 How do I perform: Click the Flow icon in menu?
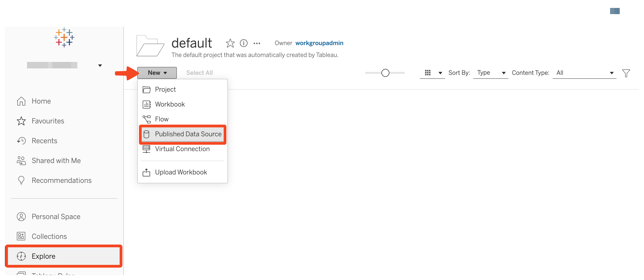coord(146,119)
